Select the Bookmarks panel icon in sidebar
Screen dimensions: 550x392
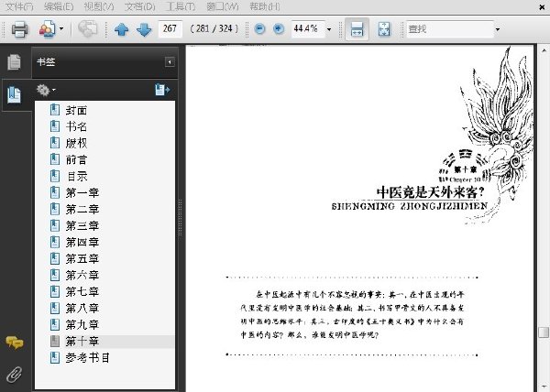click(14, 95)
